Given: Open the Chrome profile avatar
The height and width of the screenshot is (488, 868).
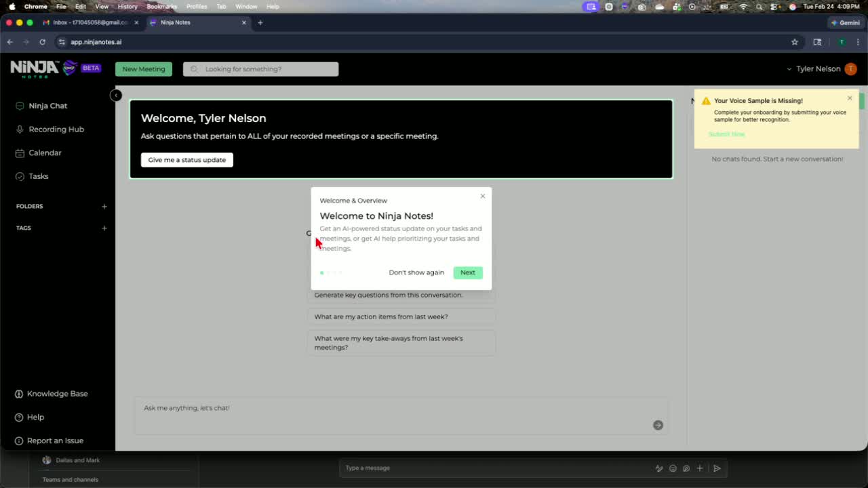Looking at the screenshot, I should tap(842, 42).
